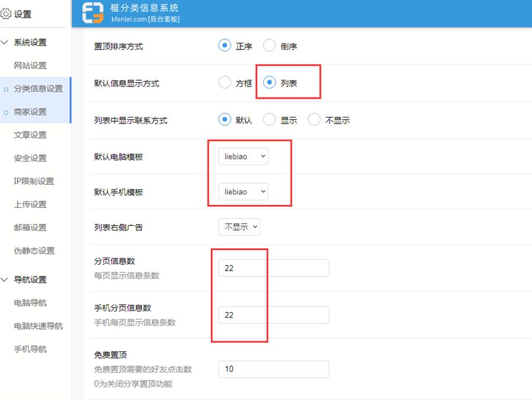532x400 pixels.
Task: Select 倒序 for pinned sort order
Action: [x=270, y=46]
